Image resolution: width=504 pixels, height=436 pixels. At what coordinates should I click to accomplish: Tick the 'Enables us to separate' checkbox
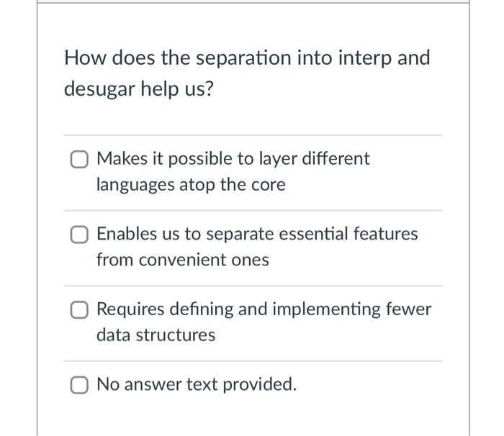[80, 235]
